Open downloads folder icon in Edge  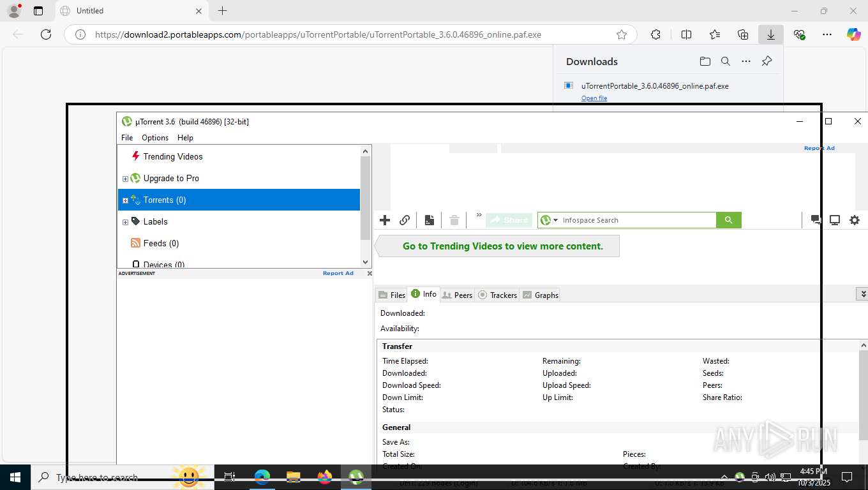(705, 61)
